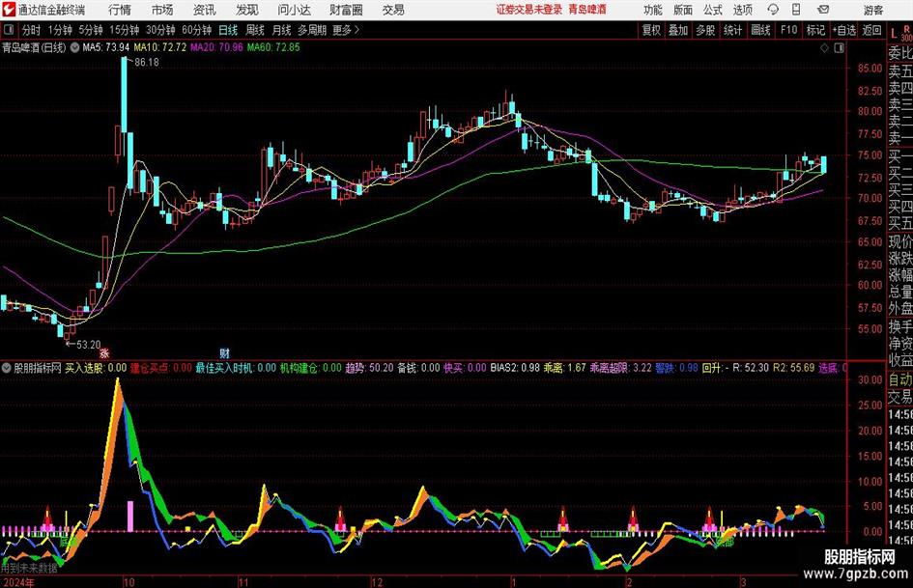The height and width of the screenshot is (588, 913).
Task: Open the 发现 menu
Action: (247, 10)
